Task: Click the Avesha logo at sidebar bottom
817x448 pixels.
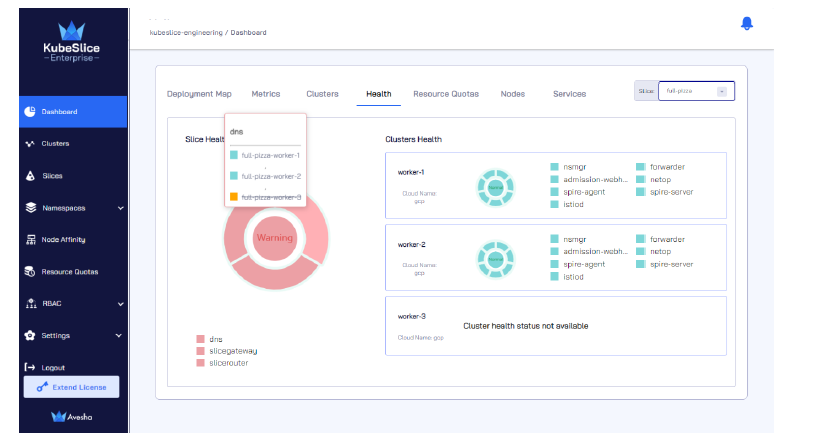Action: pos(71,417)
